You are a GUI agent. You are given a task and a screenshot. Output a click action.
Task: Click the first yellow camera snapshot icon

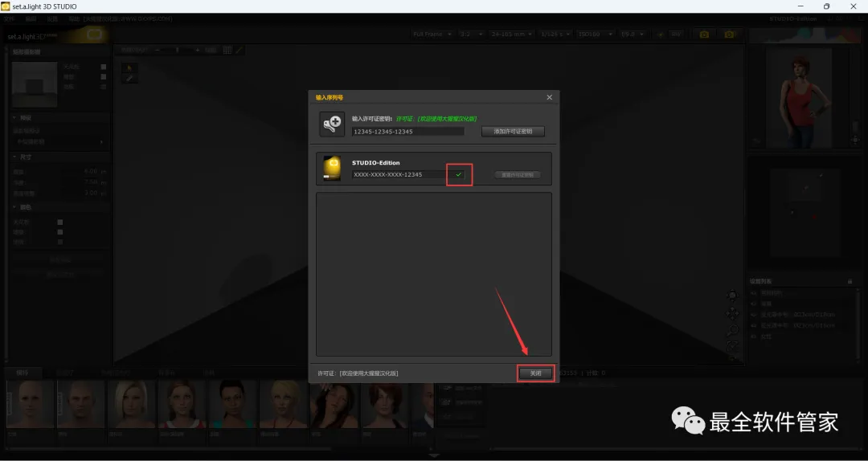pos(703,35)
